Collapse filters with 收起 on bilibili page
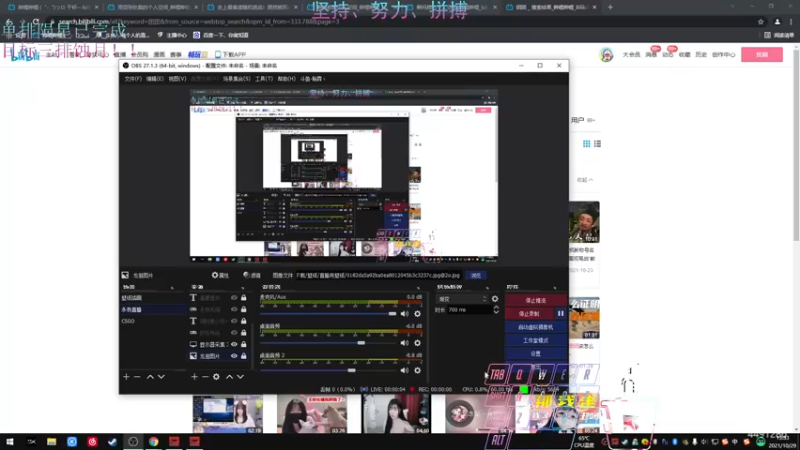The image size is (800, 450). pyautogui.click(x=585, y=180)
